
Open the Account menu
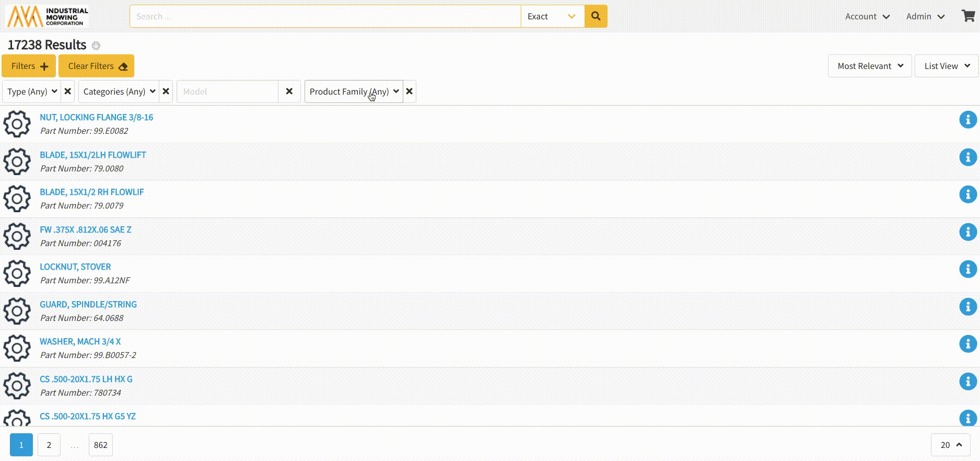click(x=867, y=16)
